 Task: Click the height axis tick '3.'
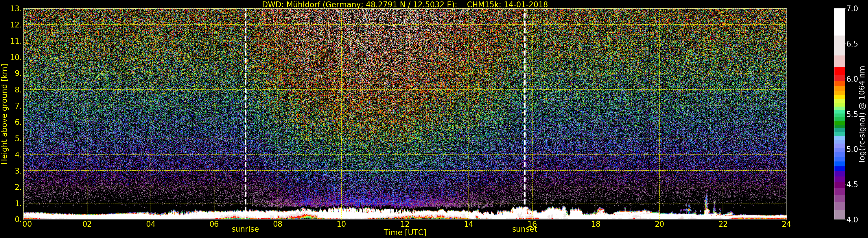[18, 171]
